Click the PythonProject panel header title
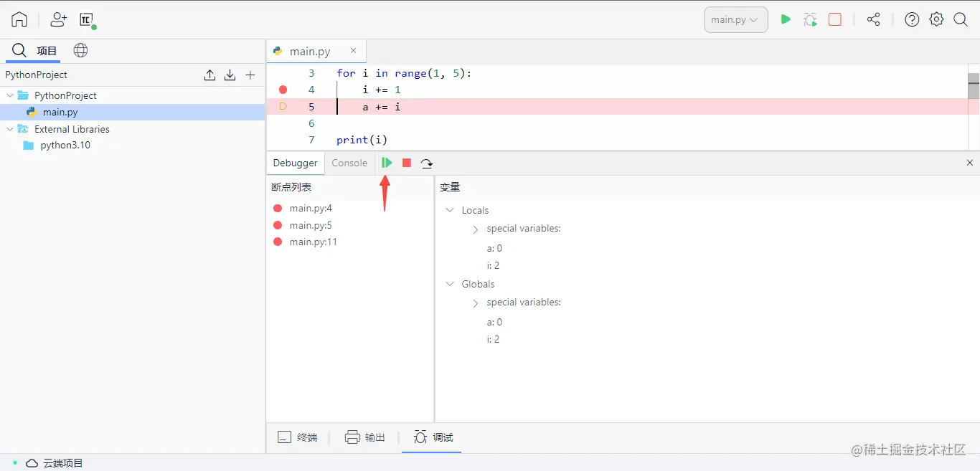Screen dimensions: 980x471 [x=37, y=75]
